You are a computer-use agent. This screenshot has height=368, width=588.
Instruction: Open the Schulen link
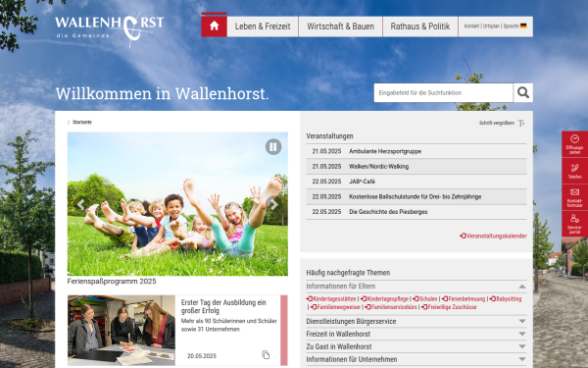[x=425, y=299]
